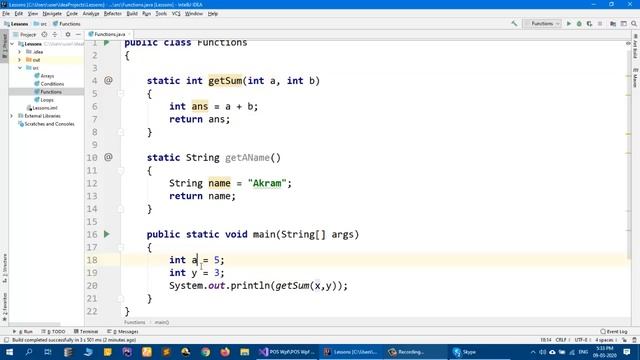The image size is (640, 360).
Task: Open the Build menu
Action: [132, 13]
